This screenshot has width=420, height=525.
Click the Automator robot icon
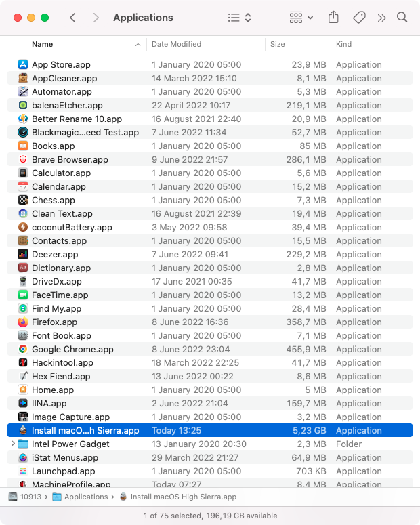coord(23,91)
